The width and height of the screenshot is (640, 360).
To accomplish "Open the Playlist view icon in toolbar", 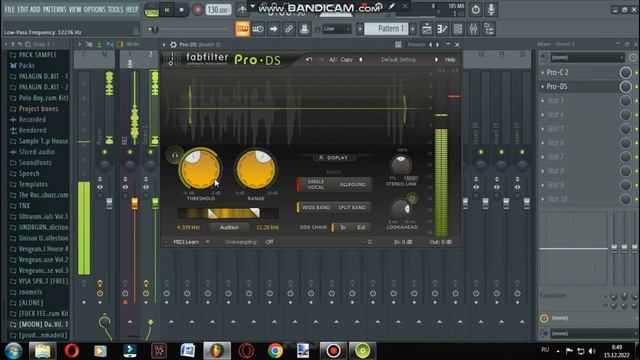I will tap(427, 29).
